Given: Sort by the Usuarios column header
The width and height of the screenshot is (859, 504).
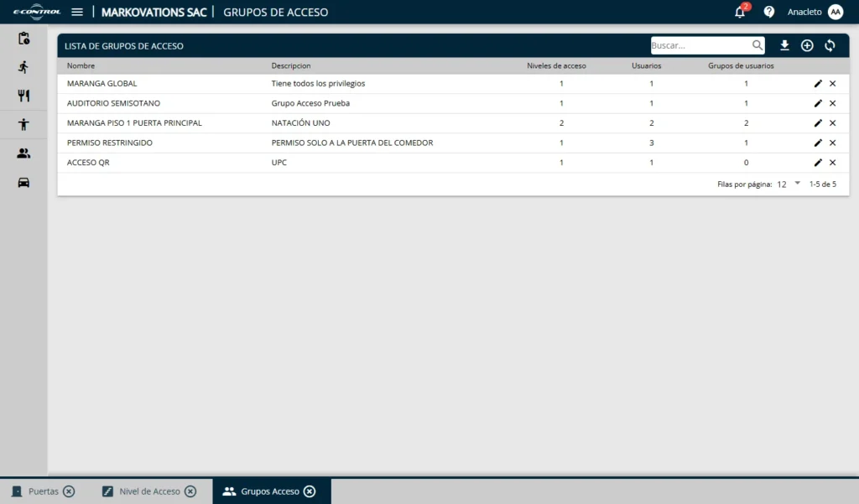Looking at the screenshot, I should (646, 65).
